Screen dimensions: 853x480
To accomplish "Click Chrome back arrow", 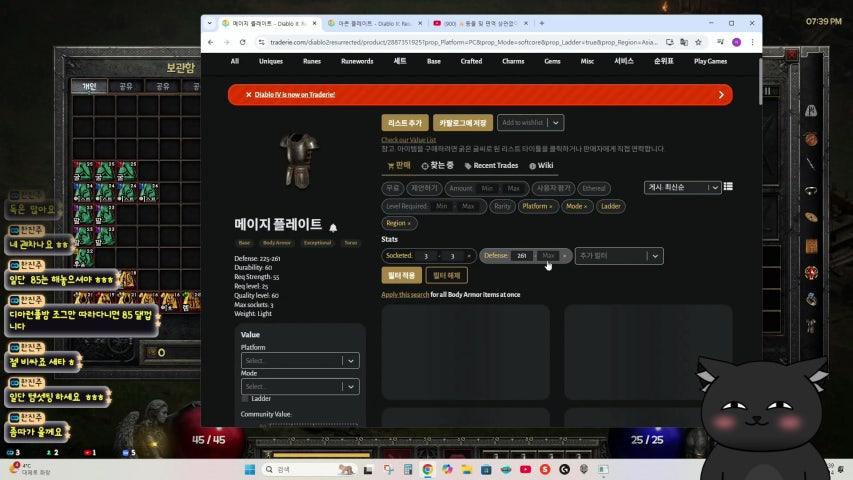I will tap(211, 42).
